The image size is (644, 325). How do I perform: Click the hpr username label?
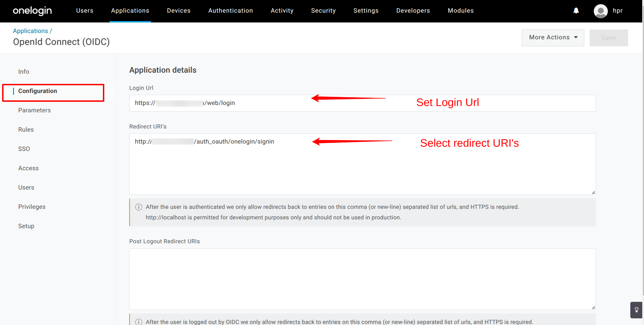click(x=618, y=11)
